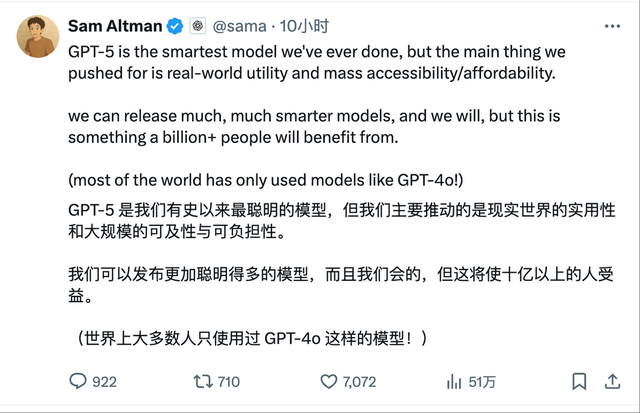Click the 710 reposts count
Image resolution: width=640 pixels, height=413 pixels.
click(x=228, y=382)
